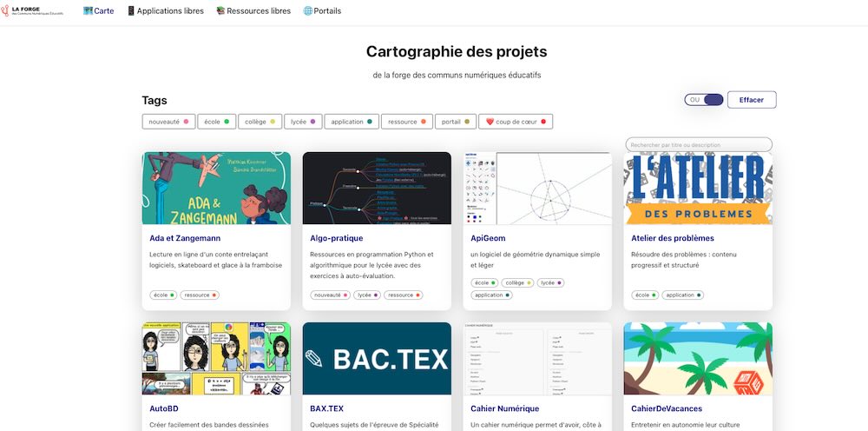Open the Cahier Numérique screenshot thumbnail
The height and width of the screenshot is (431, 868).
coord(537,358)
